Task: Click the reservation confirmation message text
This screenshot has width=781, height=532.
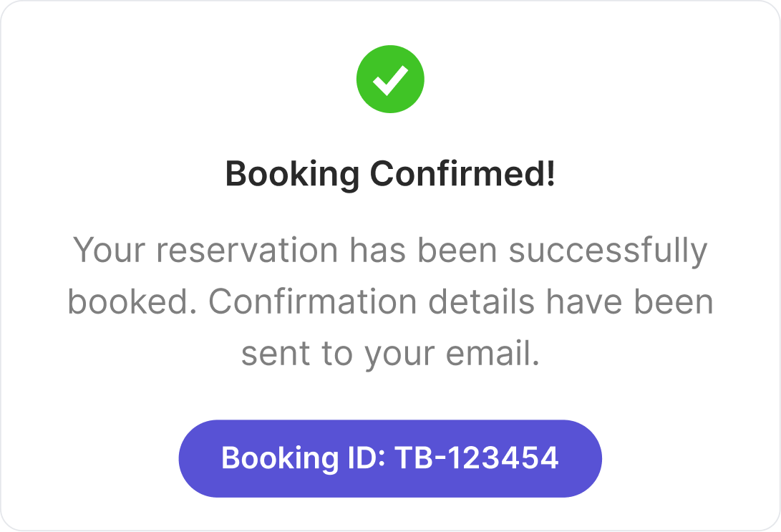Action: [x=390, y=301]
